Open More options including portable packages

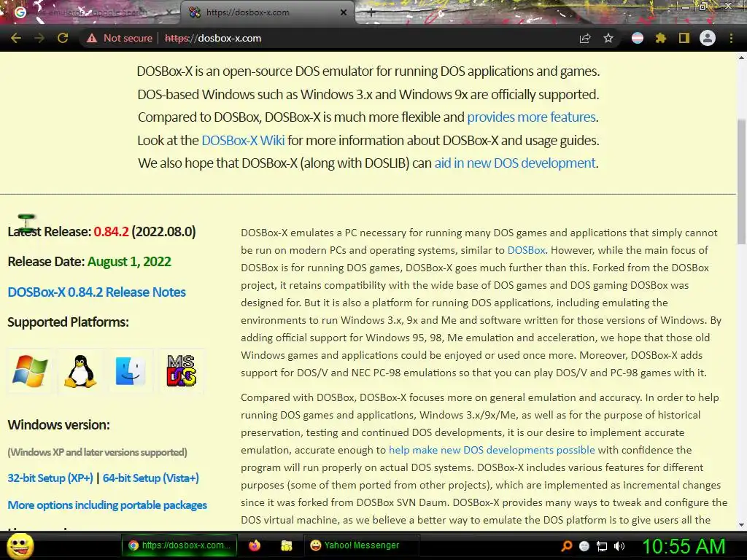(x=107, y=505)
